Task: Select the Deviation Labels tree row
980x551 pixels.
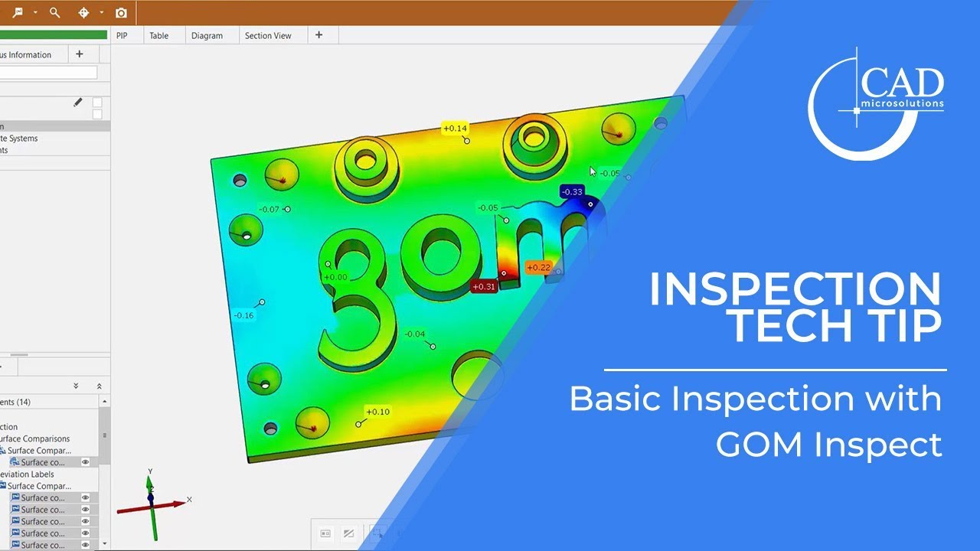Action: click(x=27, y=474)
